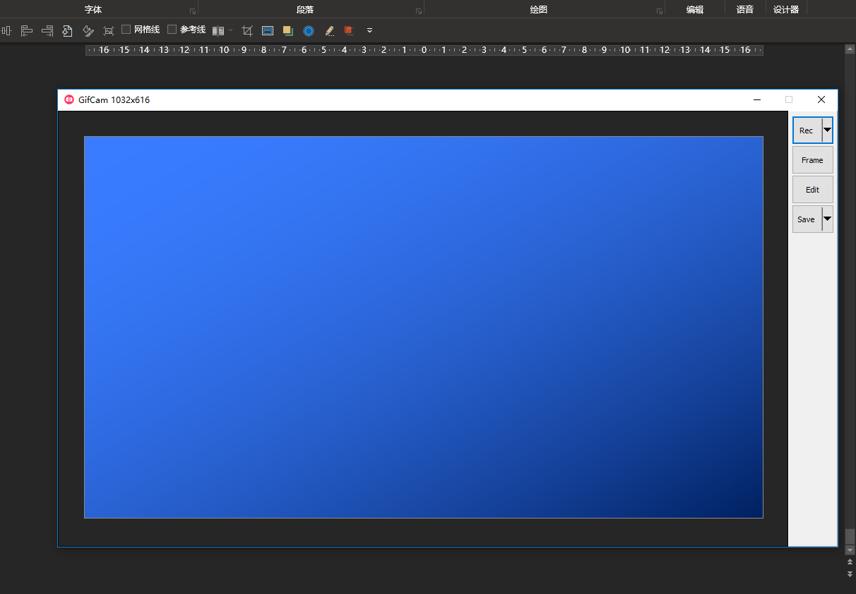
Task: Expand the quick access toolbar overflow arrow
Action: pyautogui.click(x=369, y=31)
